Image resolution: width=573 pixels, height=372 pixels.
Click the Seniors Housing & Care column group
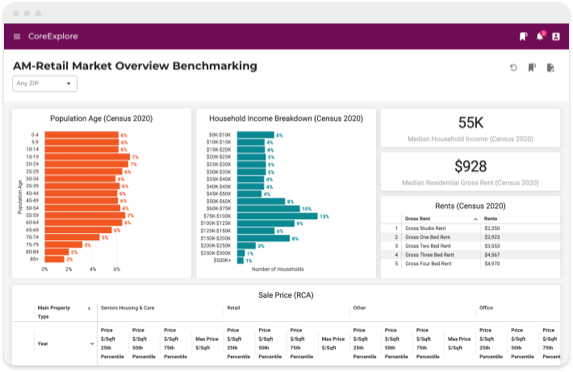click(128, 308)
